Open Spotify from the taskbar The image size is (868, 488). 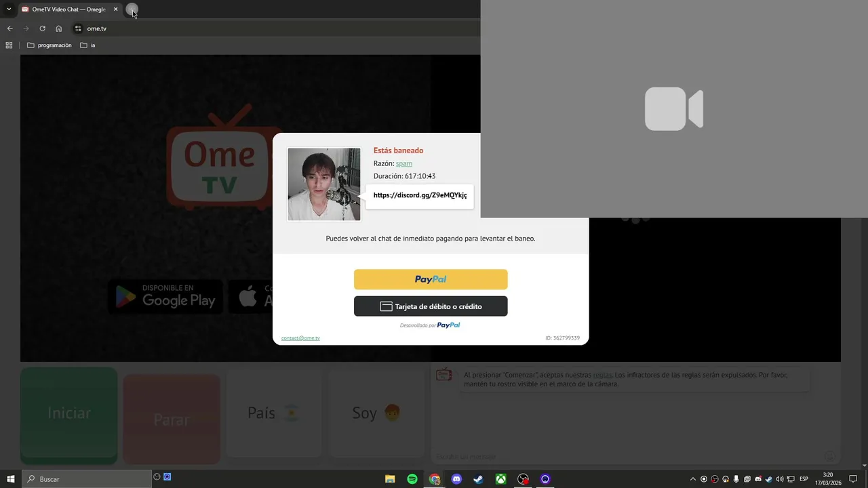412,479
